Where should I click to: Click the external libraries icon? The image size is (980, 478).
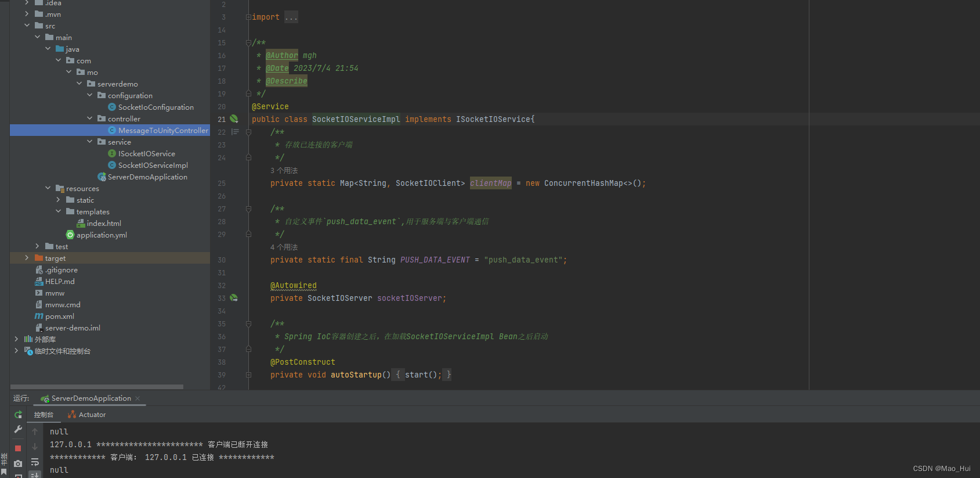28,339
